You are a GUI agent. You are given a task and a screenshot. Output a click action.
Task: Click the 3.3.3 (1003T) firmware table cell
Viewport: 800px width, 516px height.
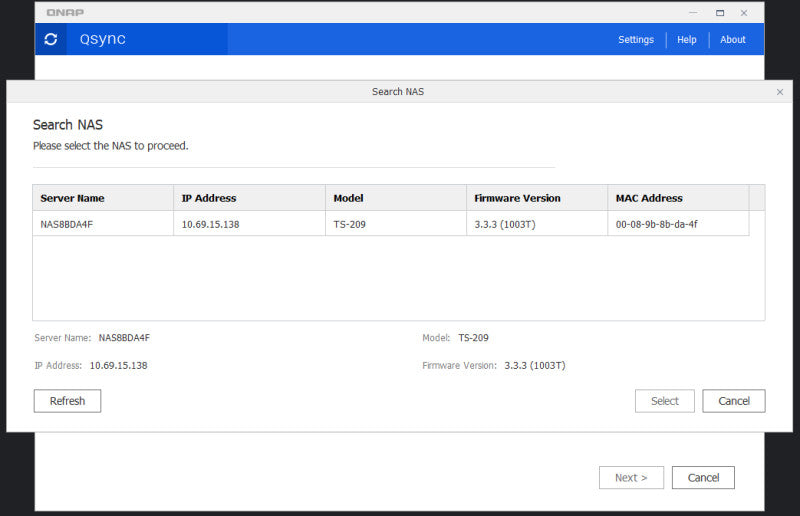pos(537,224)
